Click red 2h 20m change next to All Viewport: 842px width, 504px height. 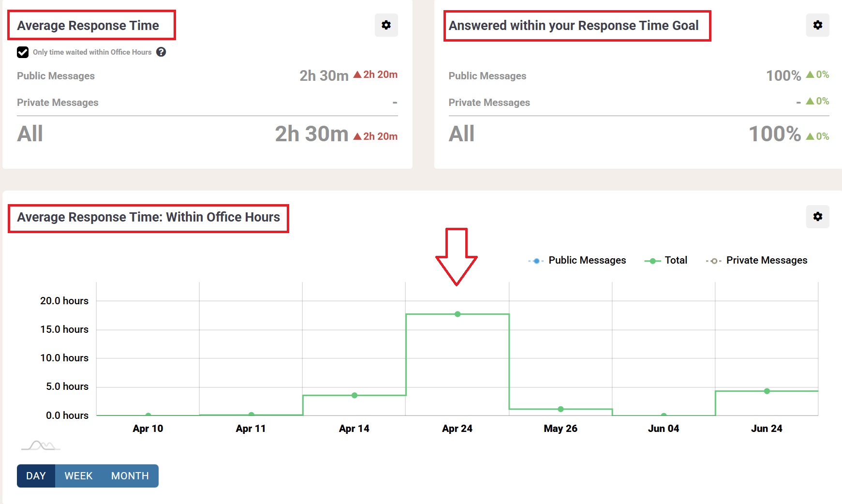pyautogui.click(x=376, y=136)
